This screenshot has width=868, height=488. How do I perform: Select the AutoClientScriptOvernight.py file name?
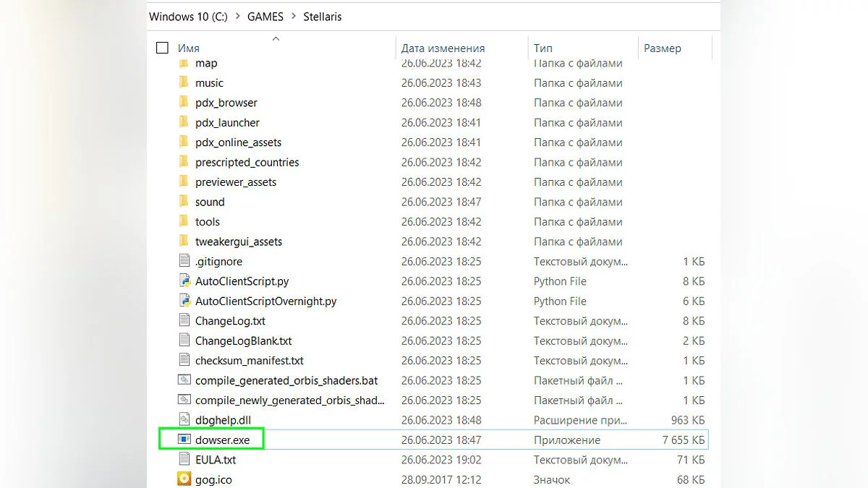click(266, 301)
